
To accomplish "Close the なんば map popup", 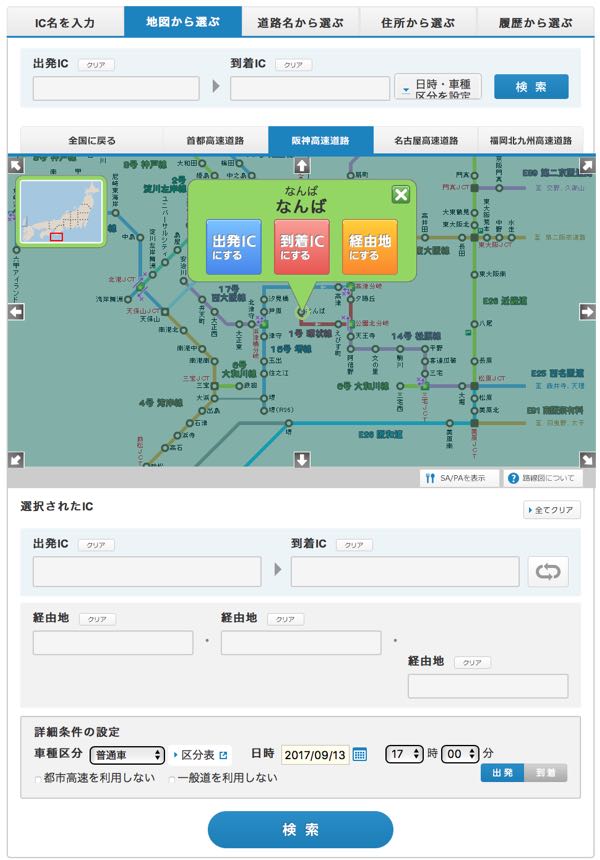I will click(x=400, y=195).
